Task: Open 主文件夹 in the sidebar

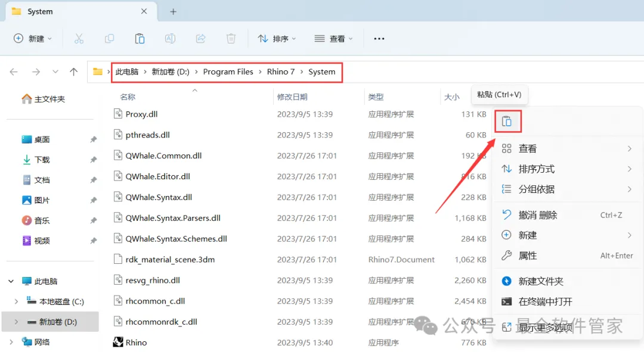Action: pos(43,99)
